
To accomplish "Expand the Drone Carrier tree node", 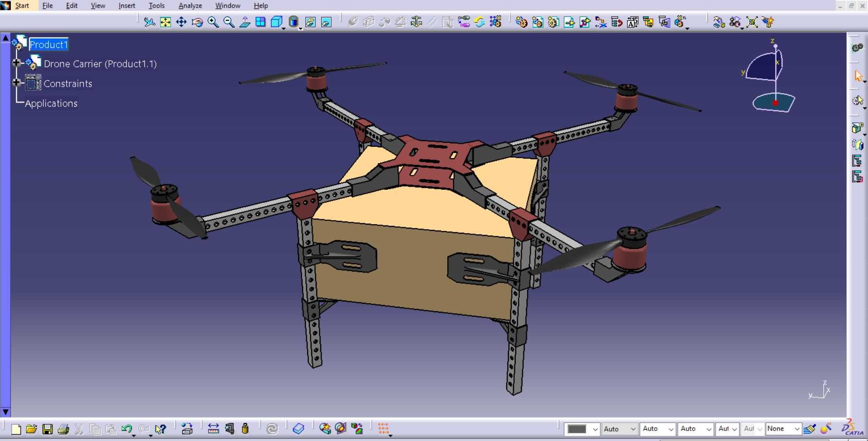I will coord(17,63).
